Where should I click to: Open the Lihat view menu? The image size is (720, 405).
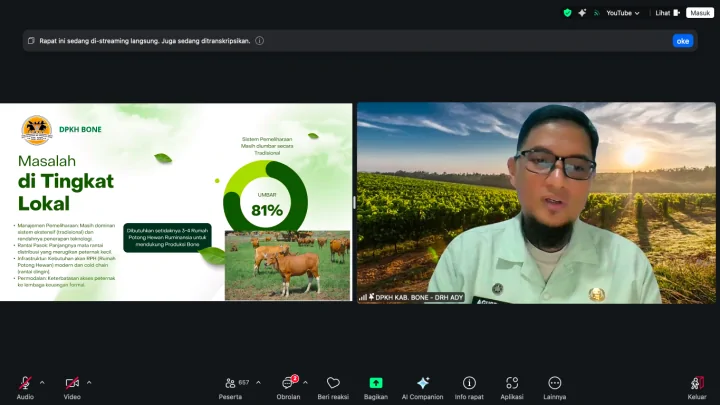pyautogui.click(x=662, y=13)
